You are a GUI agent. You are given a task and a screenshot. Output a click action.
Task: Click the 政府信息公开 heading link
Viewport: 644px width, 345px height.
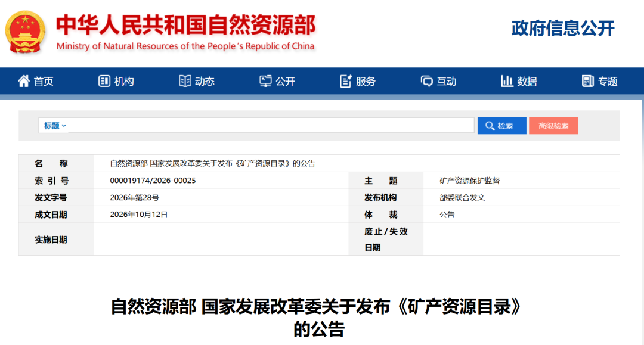click(563, 29)
